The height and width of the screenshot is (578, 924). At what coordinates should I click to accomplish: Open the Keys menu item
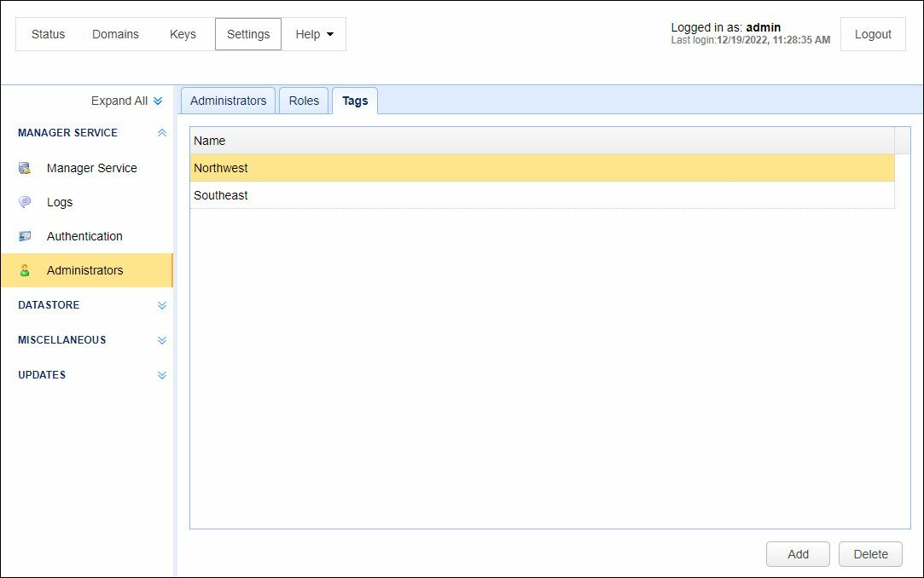pyautogui.click(x=183, y=34)
